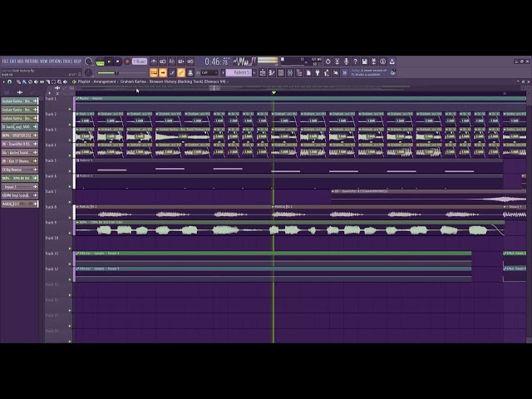Toggle the Playlist magnet snap icon

click(x=10, y=81)
